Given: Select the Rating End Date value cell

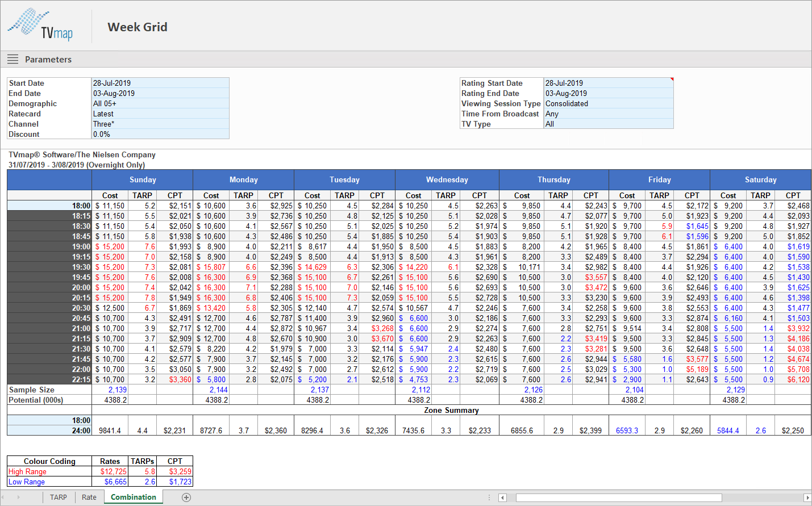Looking at the screenshot, I should [609, 93].
